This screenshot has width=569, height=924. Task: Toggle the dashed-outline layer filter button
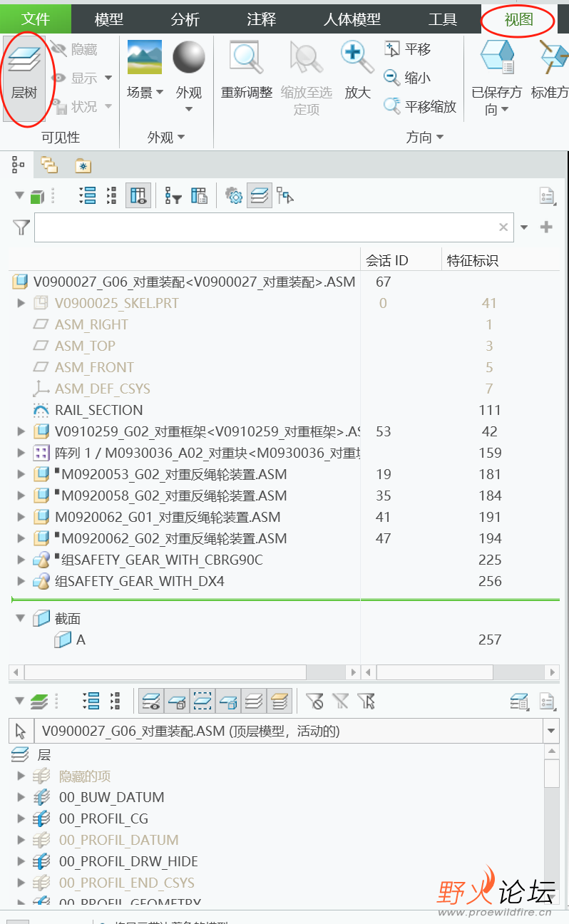point(203,702)
